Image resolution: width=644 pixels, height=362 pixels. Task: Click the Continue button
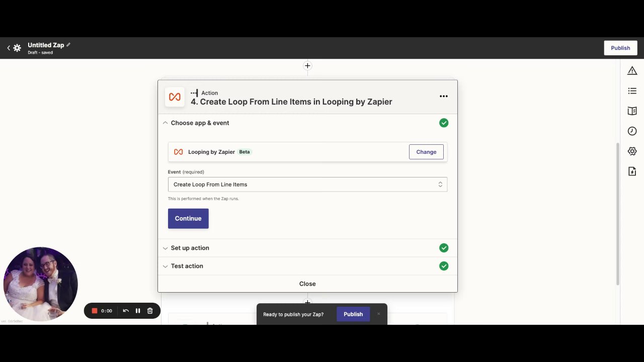coord(188,219)
